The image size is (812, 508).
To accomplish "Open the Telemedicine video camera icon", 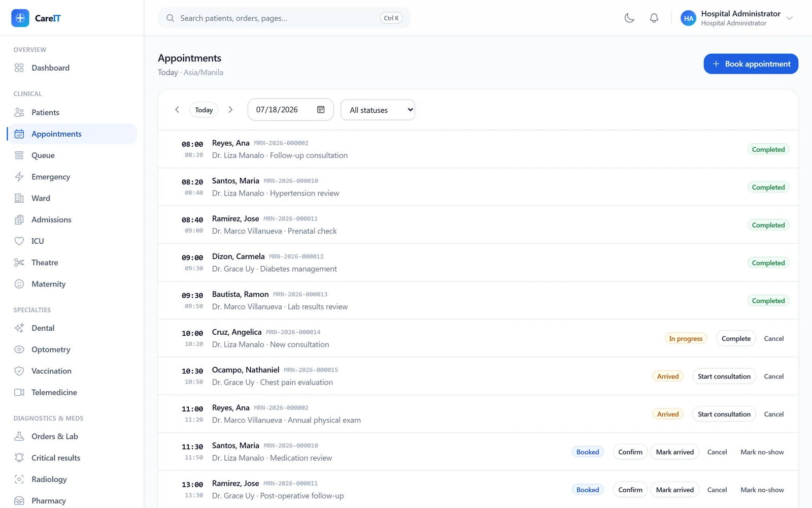I will [x=19, y=392].
